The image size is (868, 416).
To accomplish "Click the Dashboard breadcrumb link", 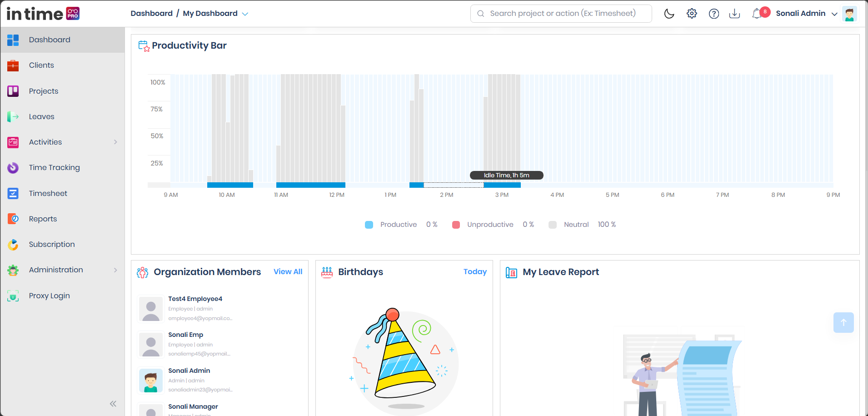I will point(151,14).
